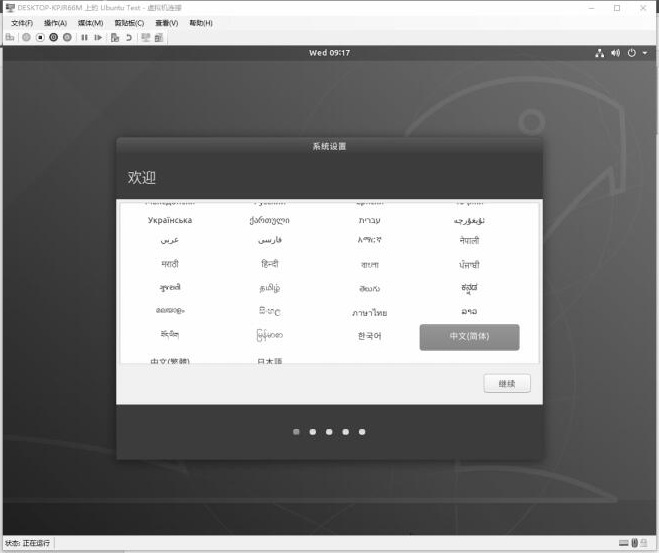Click the Ctrl+Alt+Del toolbar icon
Viewport: 659px width, 553px height.
(x=10, y=37)
